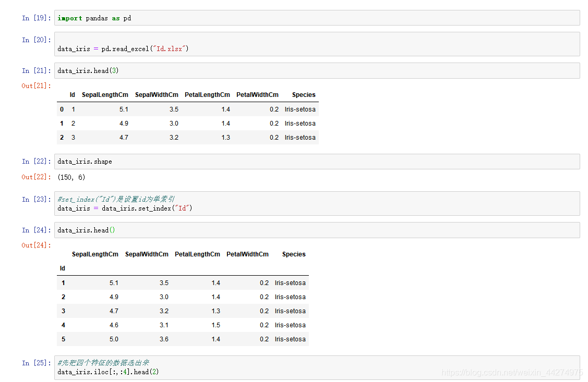This screenshot has width=588, height=382.
Task: Click SepalLengthCm header in Out[21] table
Action: click(x=105, y=95)
